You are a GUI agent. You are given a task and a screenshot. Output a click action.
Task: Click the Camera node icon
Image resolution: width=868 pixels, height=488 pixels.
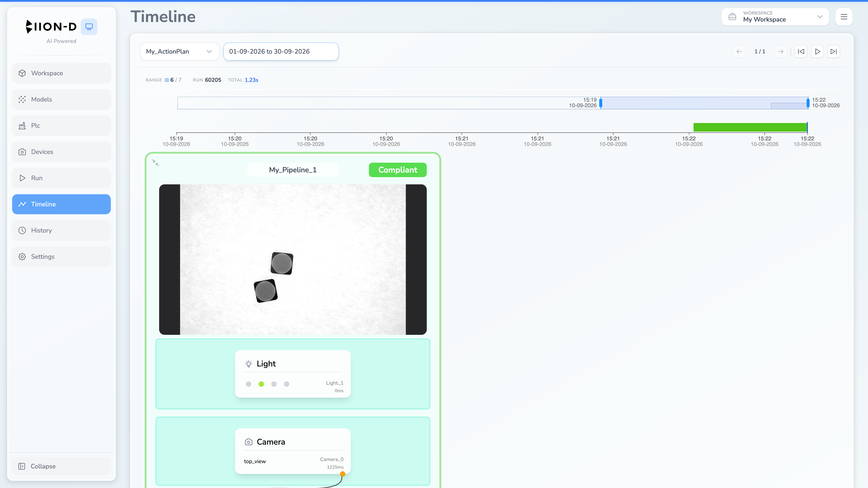tap(249, 442)
